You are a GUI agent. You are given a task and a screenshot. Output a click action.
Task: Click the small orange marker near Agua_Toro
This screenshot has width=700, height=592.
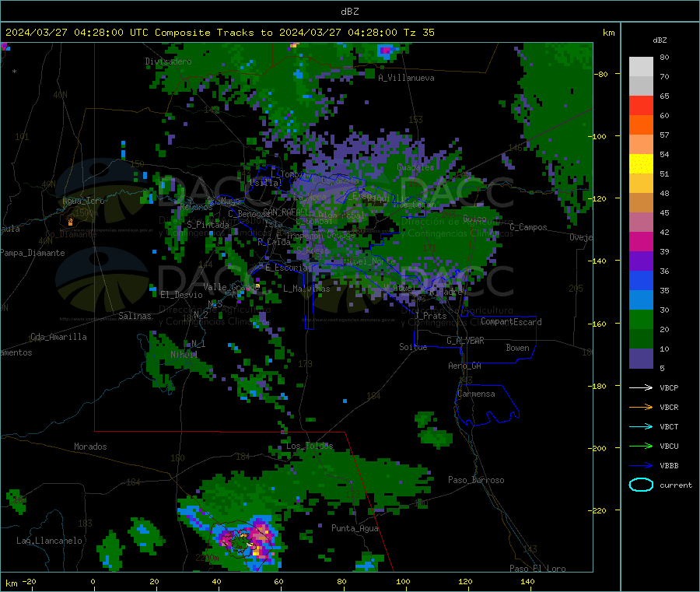point(70,221)
